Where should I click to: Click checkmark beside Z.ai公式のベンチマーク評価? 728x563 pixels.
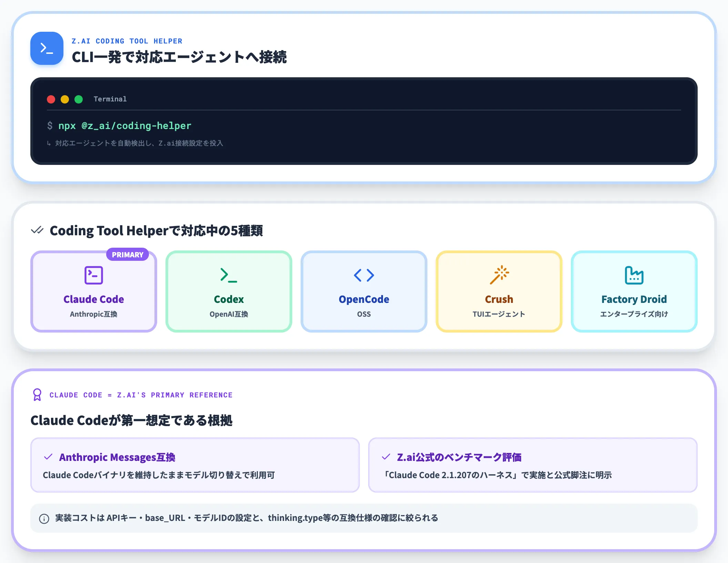coord(386,457)
